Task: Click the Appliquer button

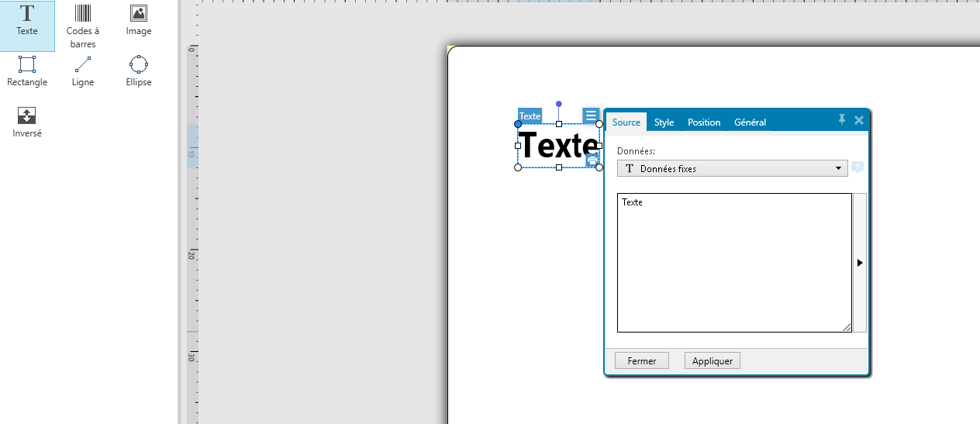Action: tap(713, 360)
